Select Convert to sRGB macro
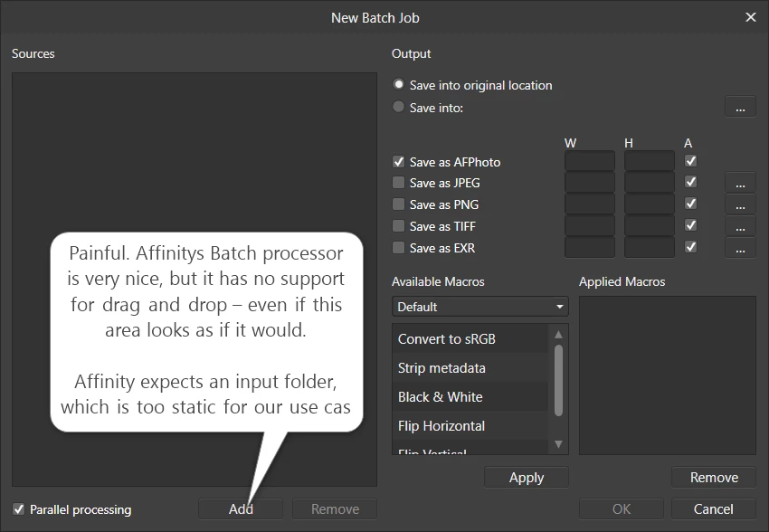 point(470,338)
